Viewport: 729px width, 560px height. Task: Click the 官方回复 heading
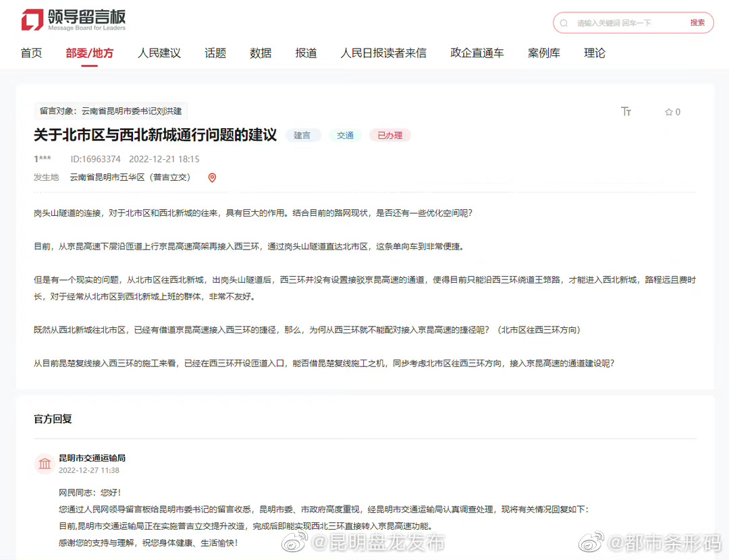pyautogui.click(x=53, y=419)
